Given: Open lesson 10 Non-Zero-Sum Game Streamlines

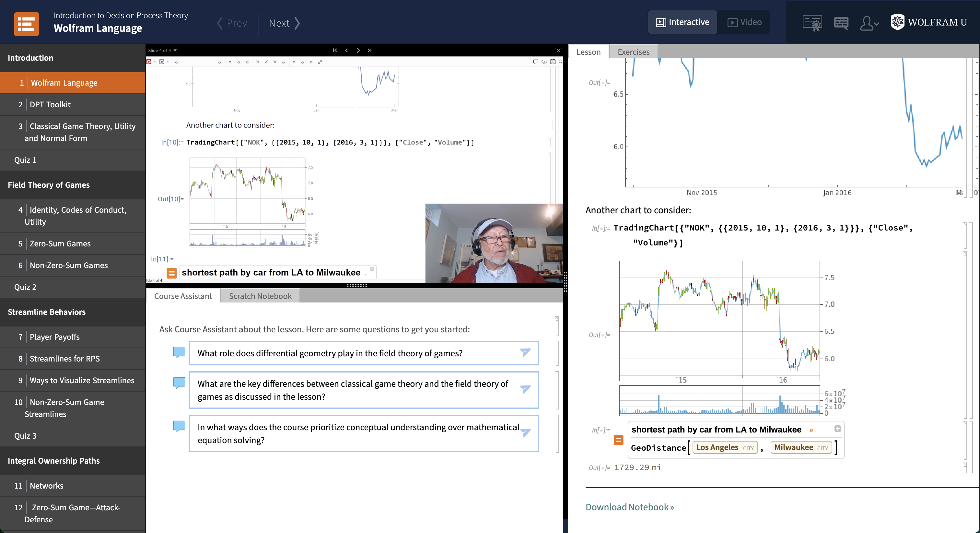Looking at the screenshot, I should click(x=73, y=408).
